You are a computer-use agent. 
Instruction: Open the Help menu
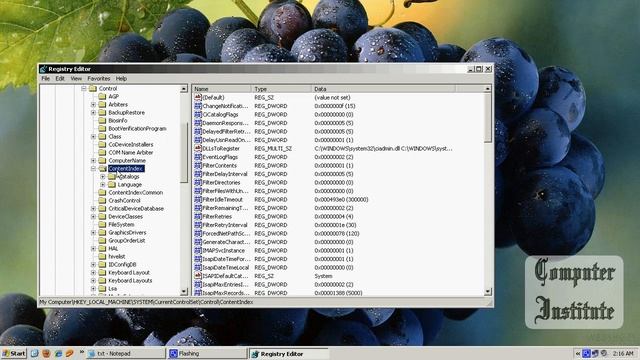[121, 78]
